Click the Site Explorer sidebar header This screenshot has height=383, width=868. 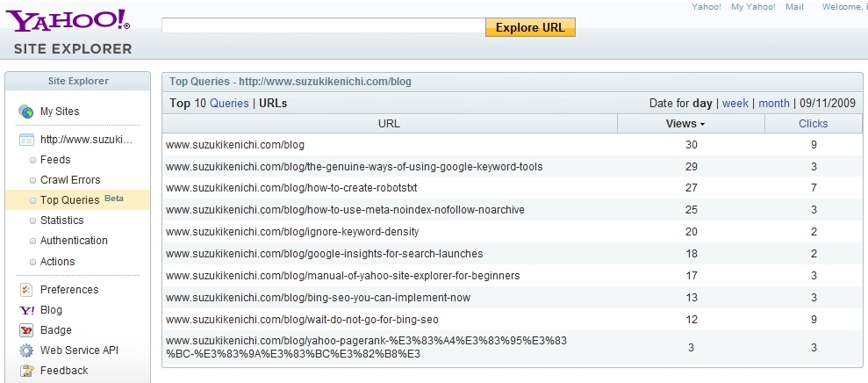tap(78, 81)
